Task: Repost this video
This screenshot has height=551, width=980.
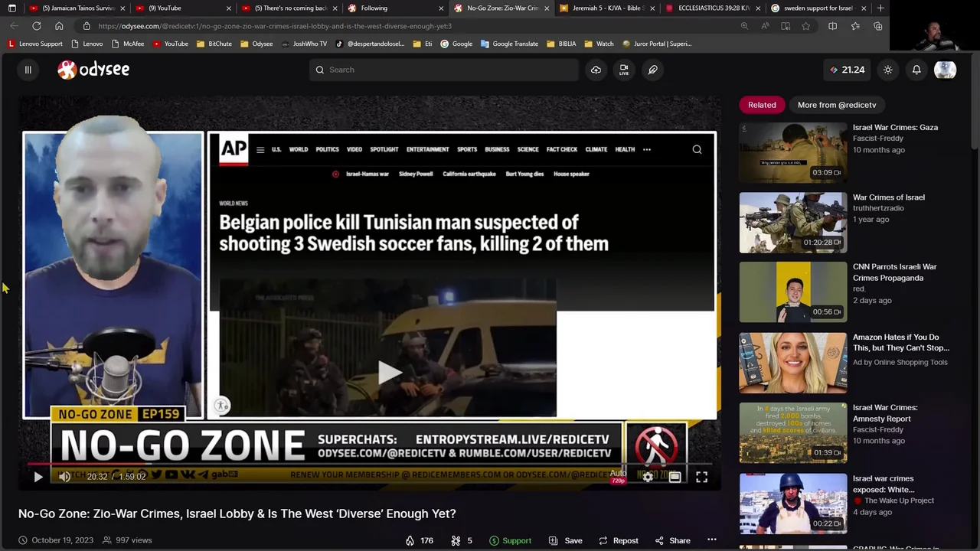Action: click(x=619, y=540)
